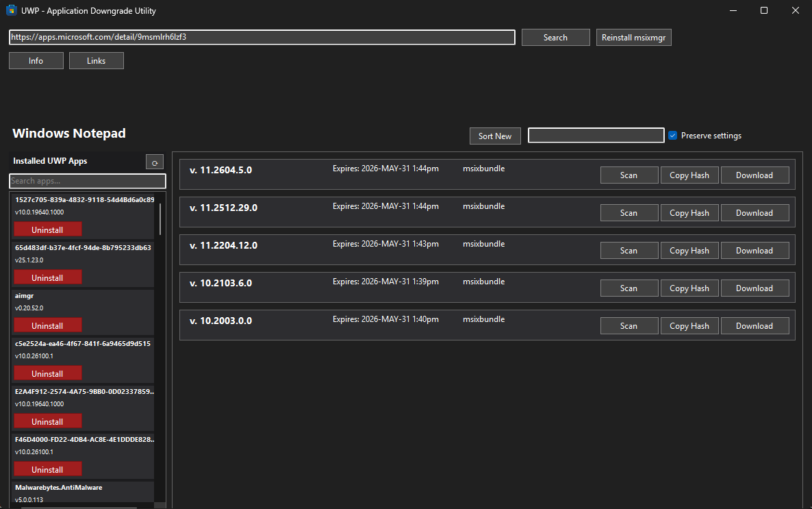The height and width of the screenshot is (509, 812).
Task: Reinstall msixmgr via its button
Action: click(x=633, y=37)
